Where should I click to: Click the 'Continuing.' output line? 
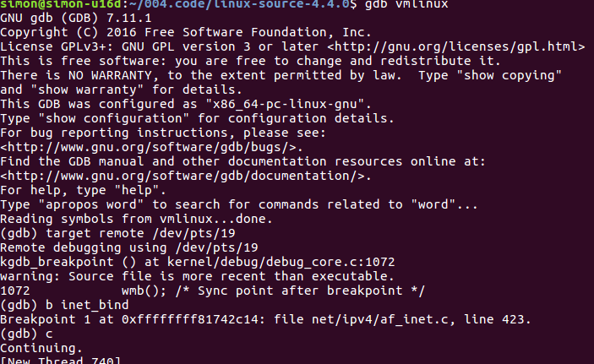41,349
